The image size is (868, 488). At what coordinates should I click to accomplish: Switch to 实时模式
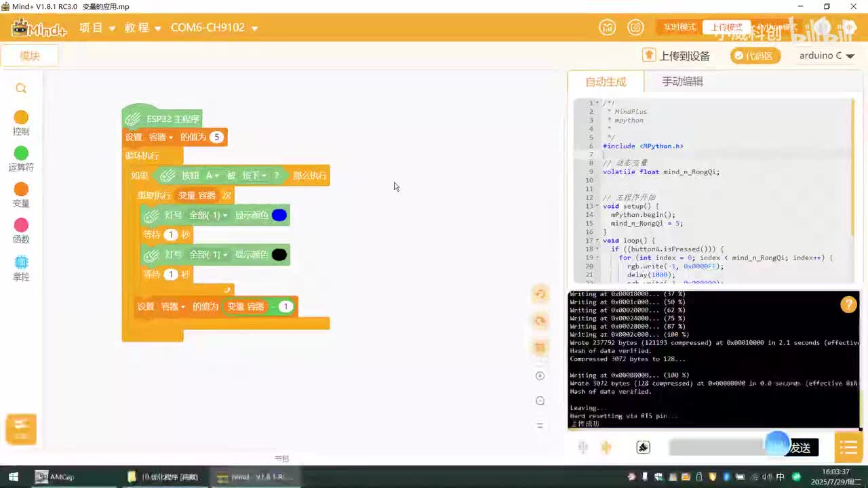(x=679, y=27)
